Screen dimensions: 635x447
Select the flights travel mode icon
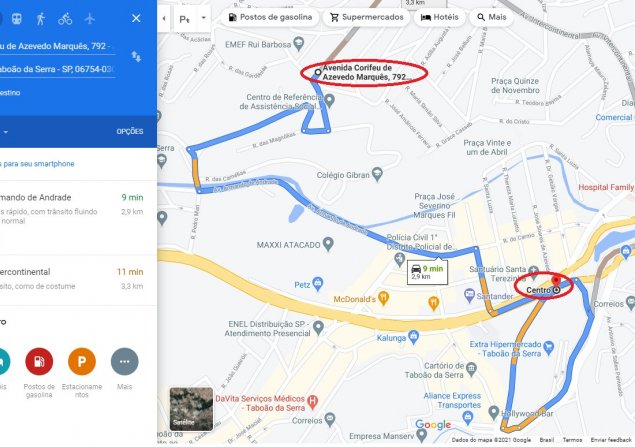(89, 19)
